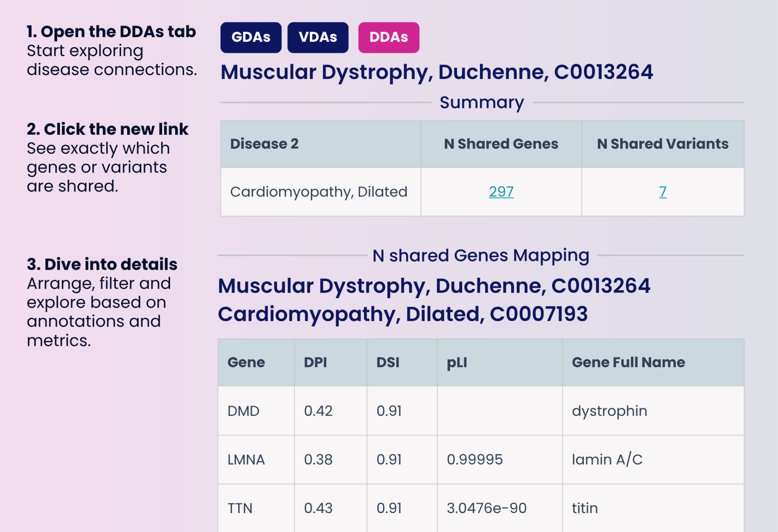The image size is (778, 532).
Task: Select the LMNA gene row
Action: 246,459
